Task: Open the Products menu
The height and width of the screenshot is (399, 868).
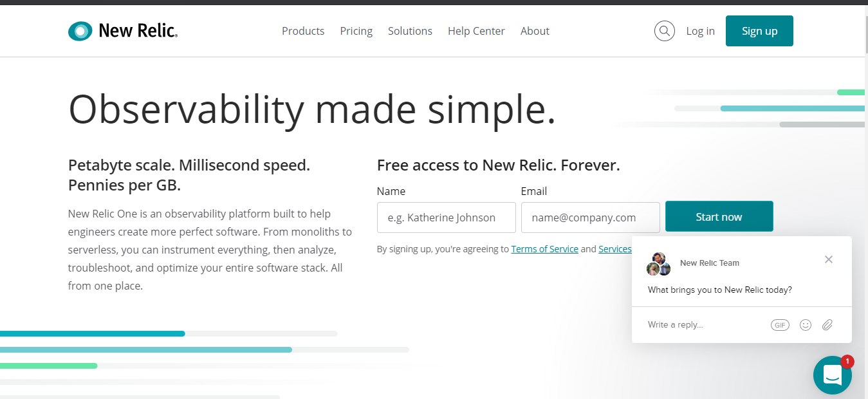Action: [303, 31]
